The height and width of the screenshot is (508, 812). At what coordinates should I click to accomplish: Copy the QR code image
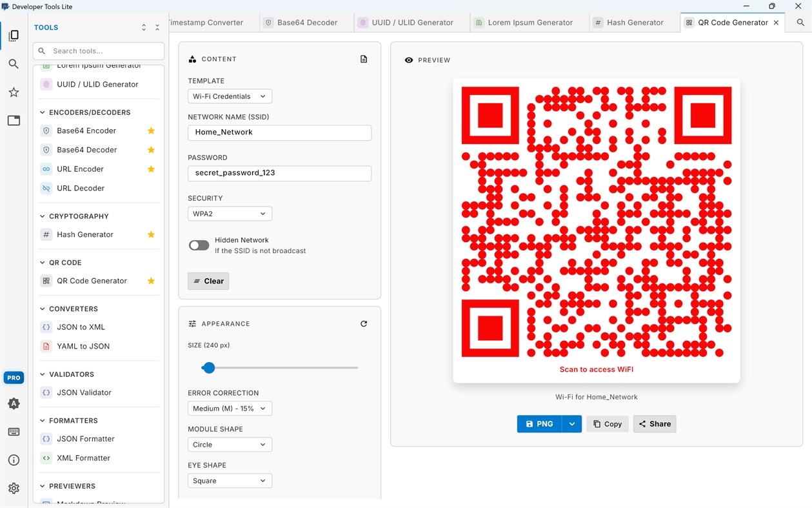click(x=608, y=424)
